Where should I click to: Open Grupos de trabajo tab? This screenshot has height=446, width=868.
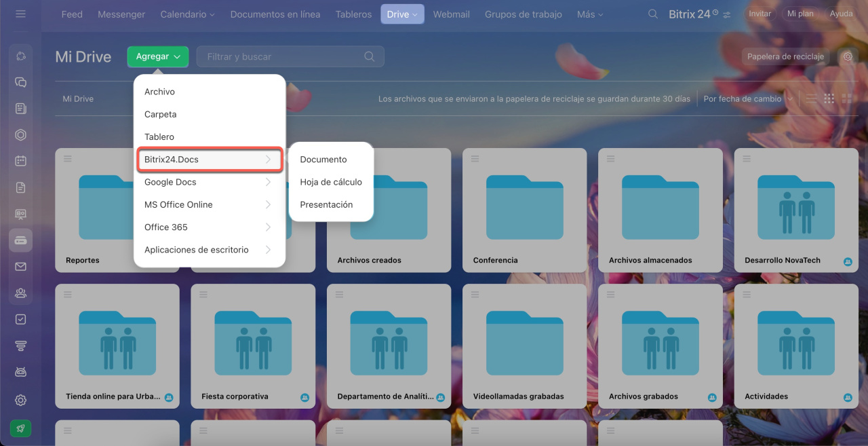tap(524, 14)
